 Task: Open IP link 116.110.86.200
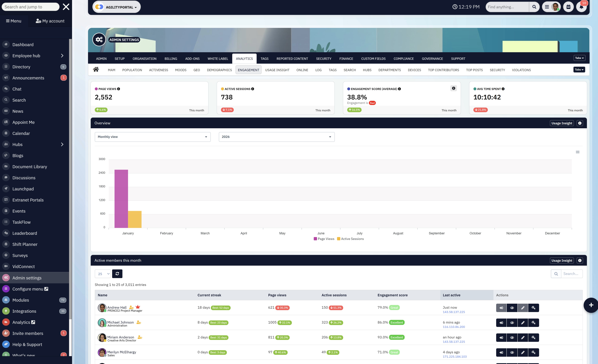coord(454,327)
